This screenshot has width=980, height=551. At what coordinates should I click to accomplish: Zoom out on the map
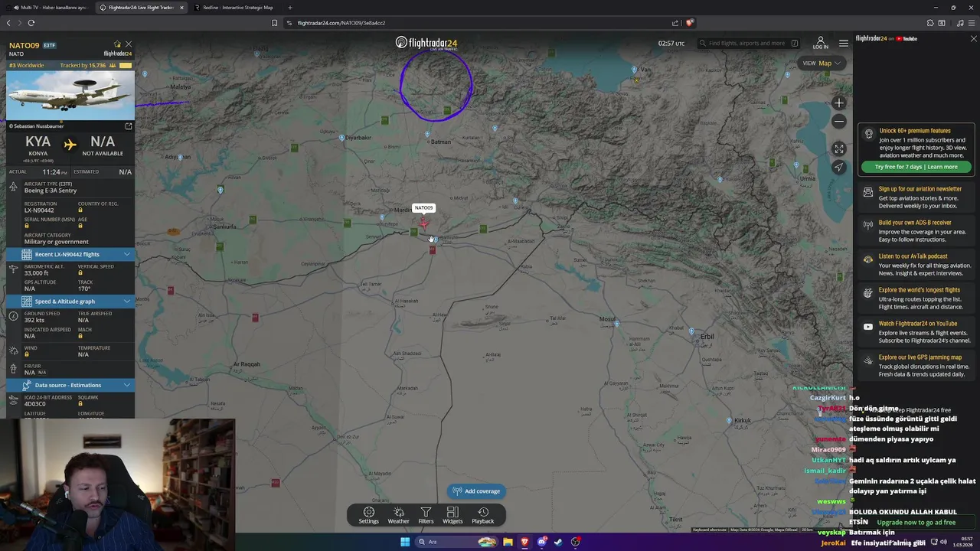tap(839, 122)
